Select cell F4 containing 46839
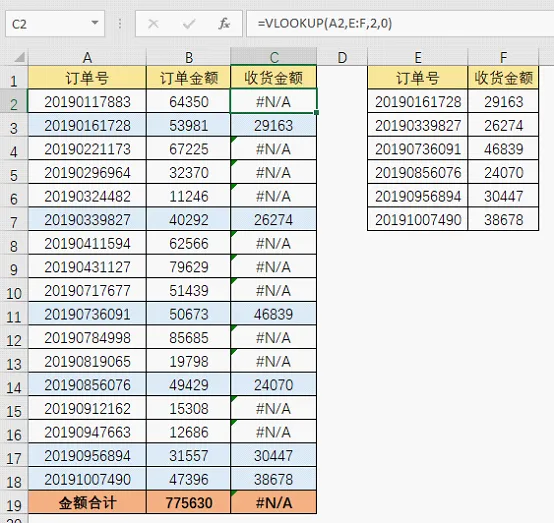This screenshot has height=523, width=554. 503,149
